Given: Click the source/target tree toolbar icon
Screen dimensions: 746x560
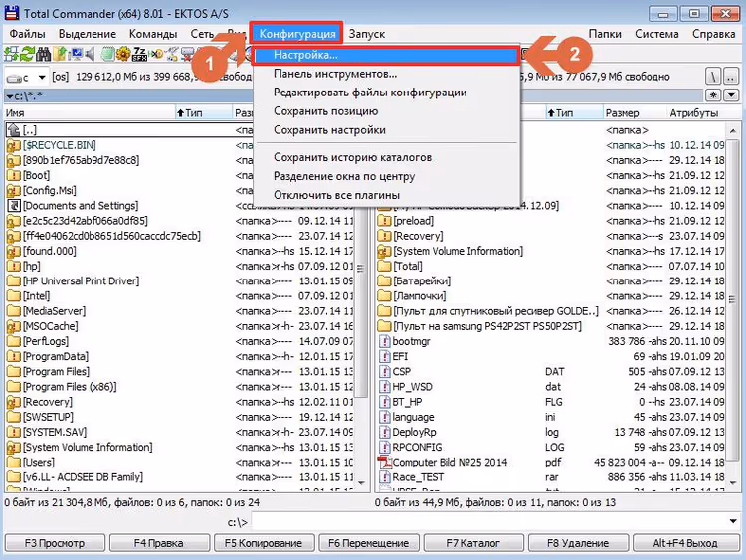Looking at the screenshot, I should coord(11,54).
